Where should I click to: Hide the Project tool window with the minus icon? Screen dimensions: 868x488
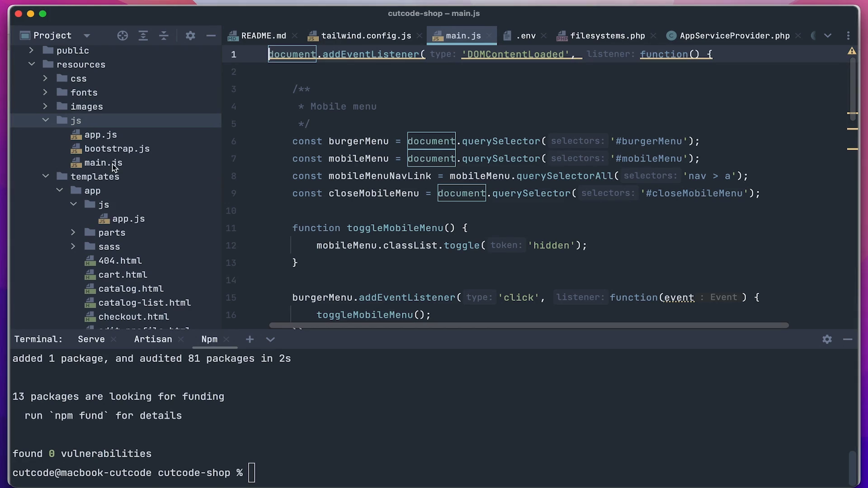tap(211, 36)
